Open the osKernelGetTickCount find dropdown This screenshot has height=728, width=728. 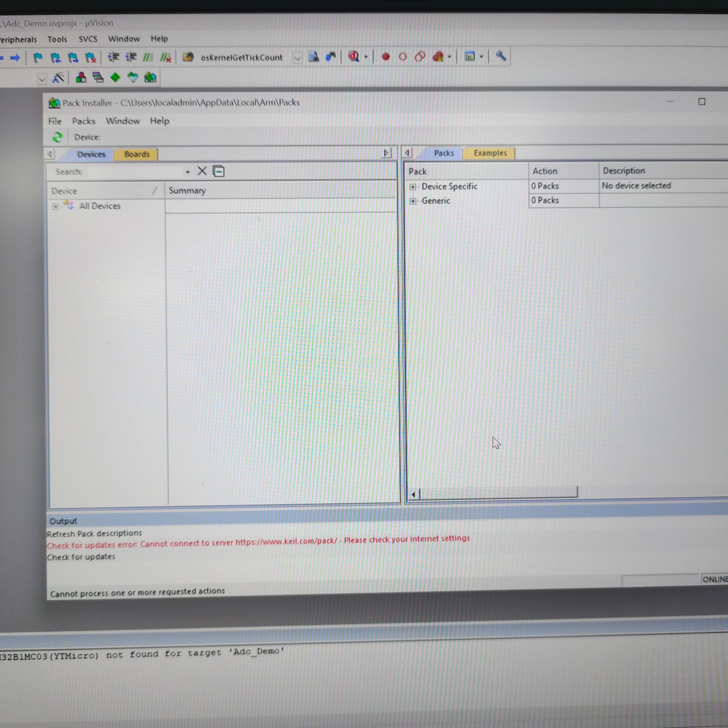pyautogui.click(x=297, y=58)
